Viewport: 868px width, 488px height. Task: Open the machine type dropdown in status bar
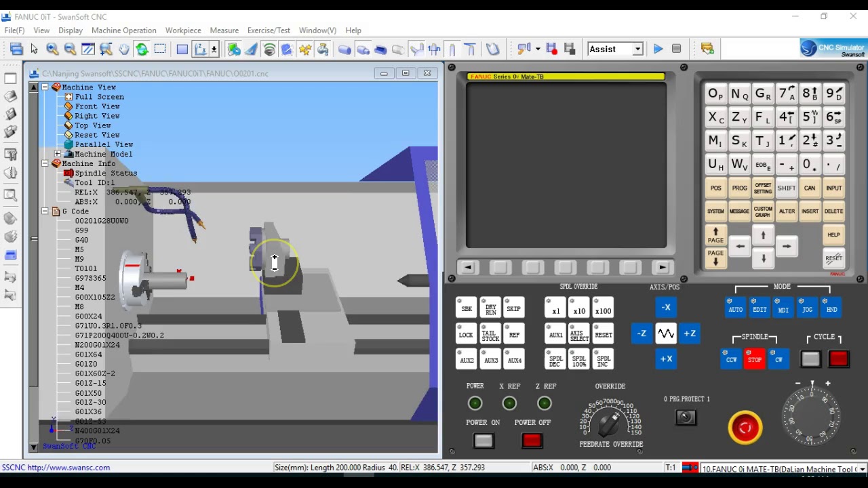[x=862, y=469]
